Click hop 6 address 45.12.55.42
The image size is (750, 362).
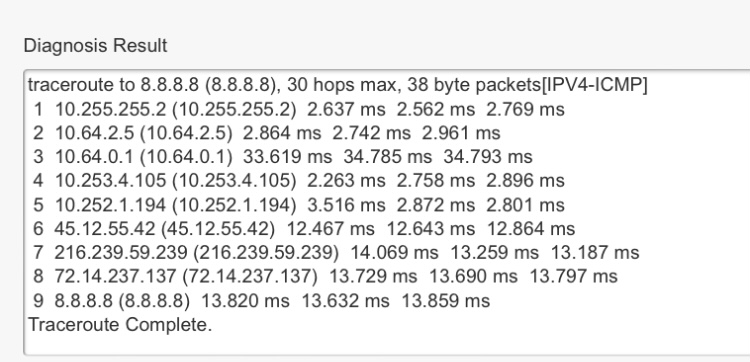[105, 229]
